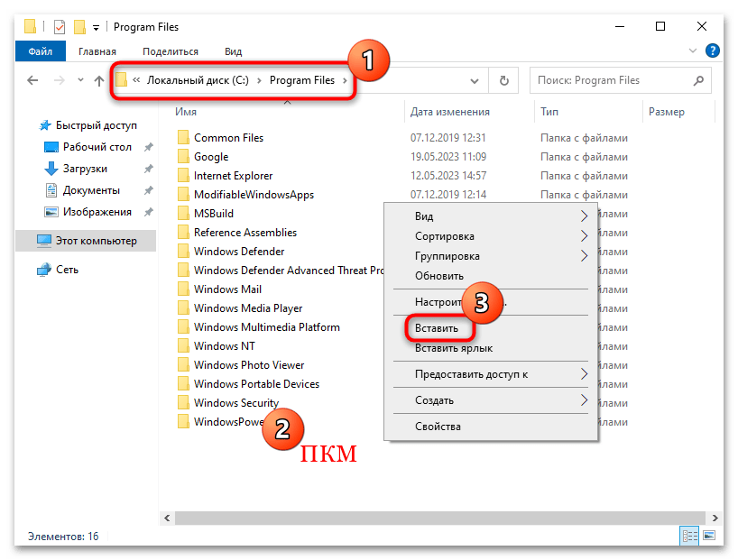Open the blue Help question mark icon
Image resolution: width=738 pixels, height=560 pixels.
pos(713,50)
